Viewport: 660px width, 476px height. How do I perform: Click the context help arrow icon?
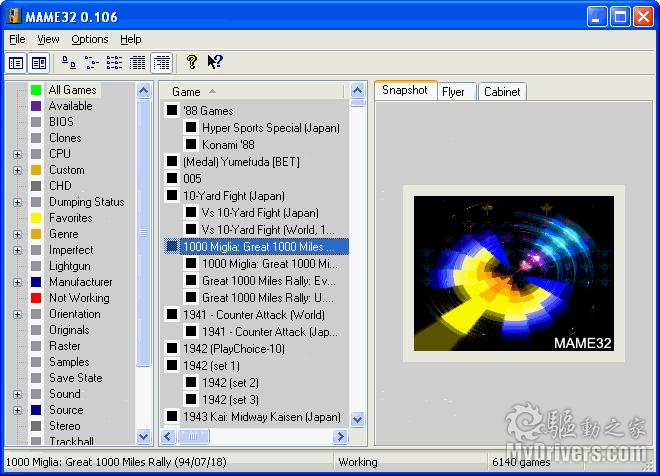(215, 62)
